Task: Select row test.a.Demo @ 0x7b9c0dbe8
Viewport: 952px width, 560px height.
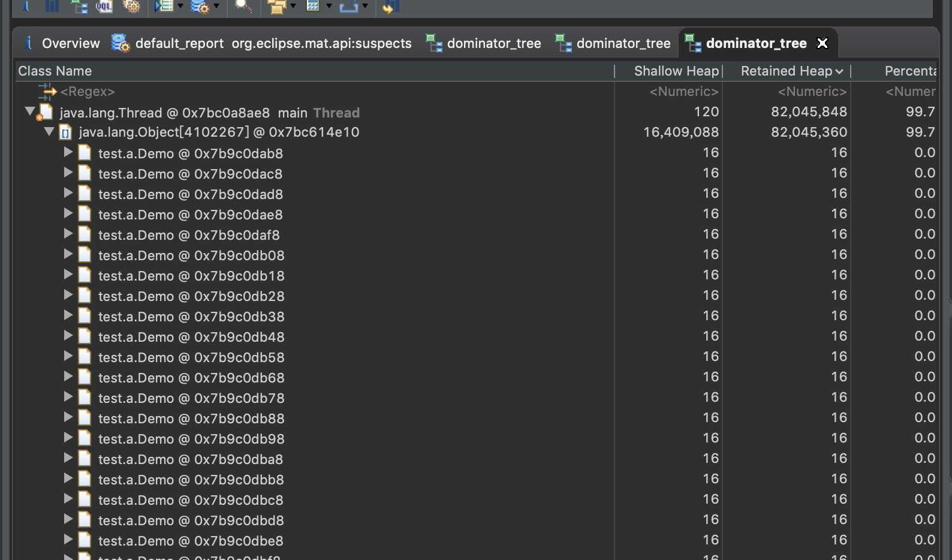Action: pos(475,541)
